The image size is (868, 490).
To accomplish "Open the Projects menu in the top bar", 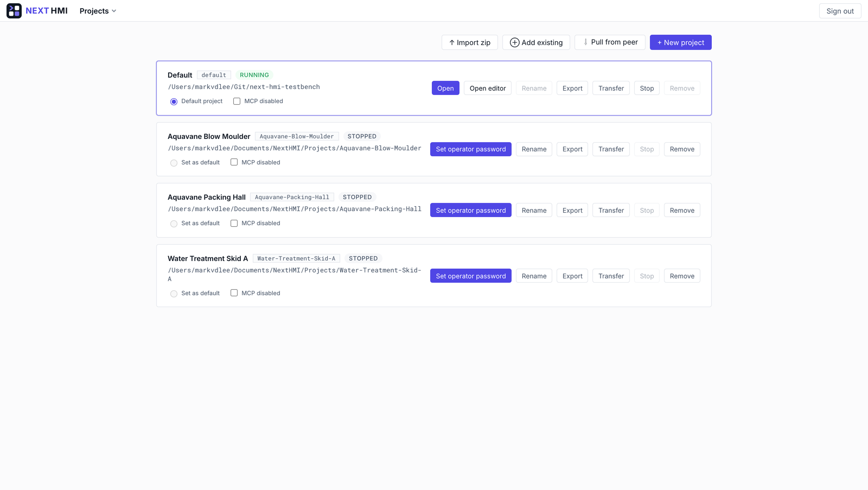I will click(98, 11).
